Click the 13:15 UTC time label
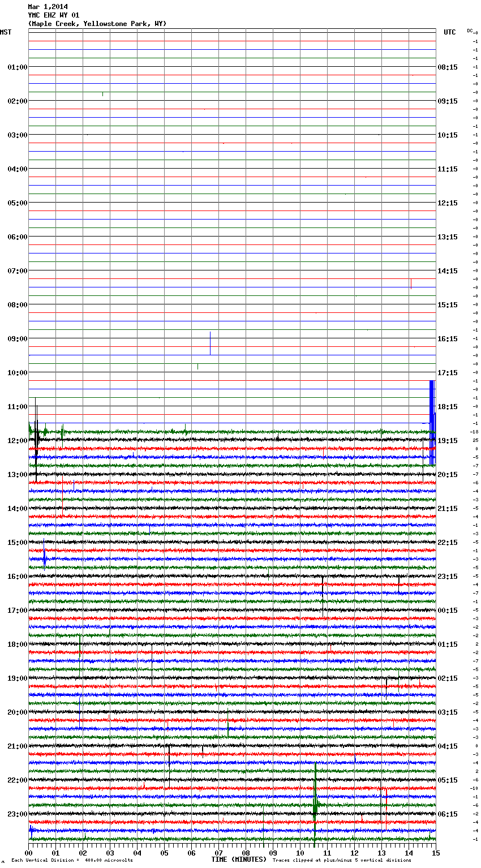The width and height of the screenshot is (481, 868). coord(448,237)
